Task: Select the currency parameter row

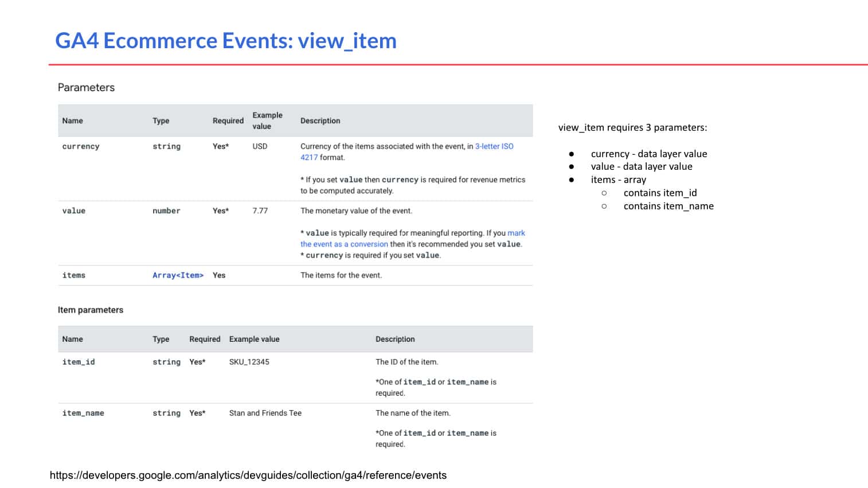Action: tap(80, 146)
